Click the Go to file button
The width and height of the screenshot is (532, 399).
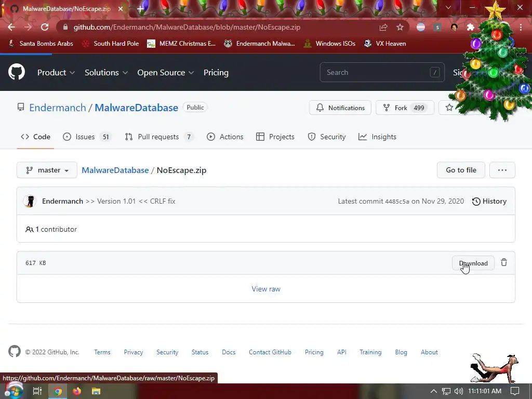(461, 170)
